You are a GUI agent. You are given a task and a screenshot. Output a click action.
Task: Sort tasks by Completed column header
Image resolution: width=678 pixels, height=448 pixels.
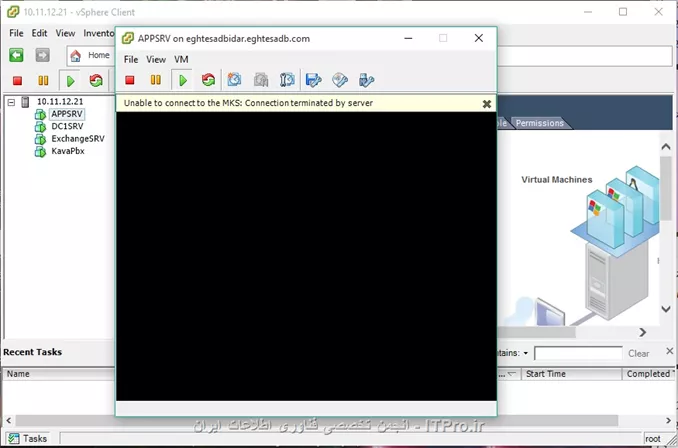pyautogui.click(x=648, y=374)
